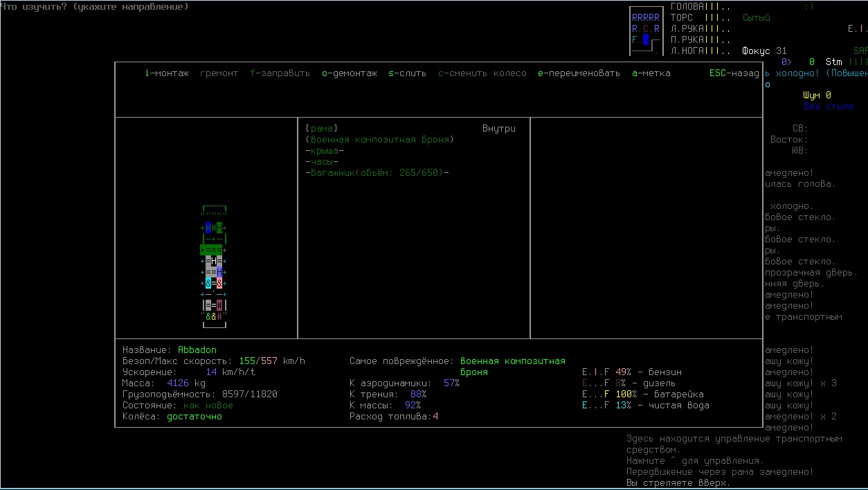The image size is (868, 490).
Task: Click the F tile on the minimap
Action: point(635,39)
